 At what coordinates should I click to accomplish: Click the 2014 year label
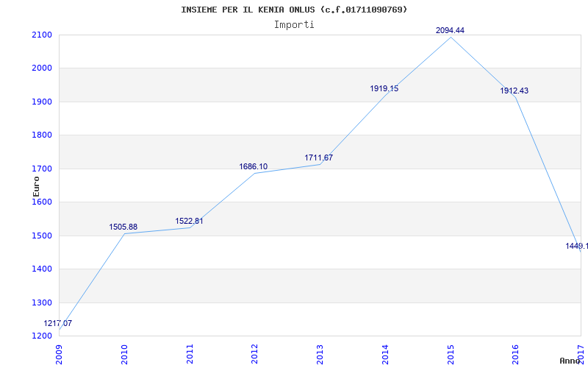point(385,354)
